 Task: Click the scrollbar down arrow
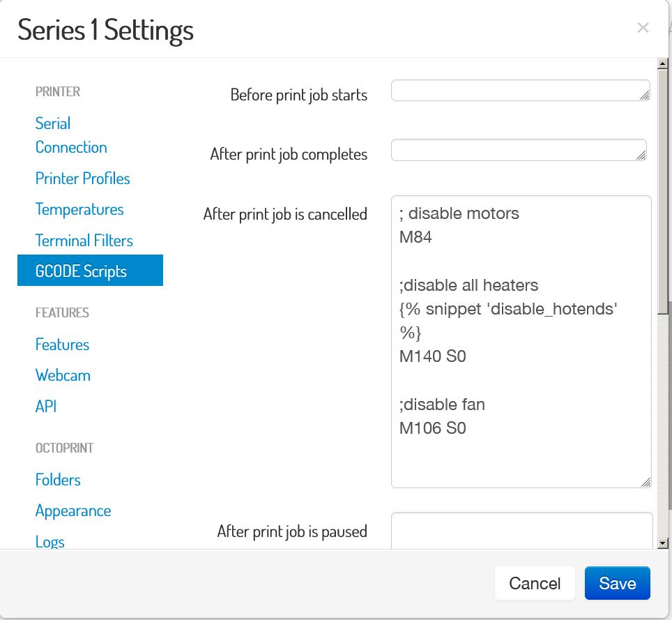click(x=662, y=543)
